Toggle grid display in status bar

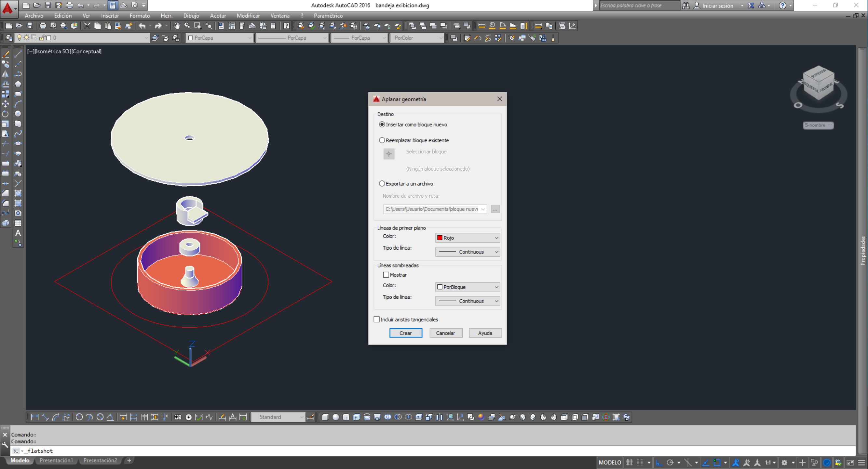point(629,462)
